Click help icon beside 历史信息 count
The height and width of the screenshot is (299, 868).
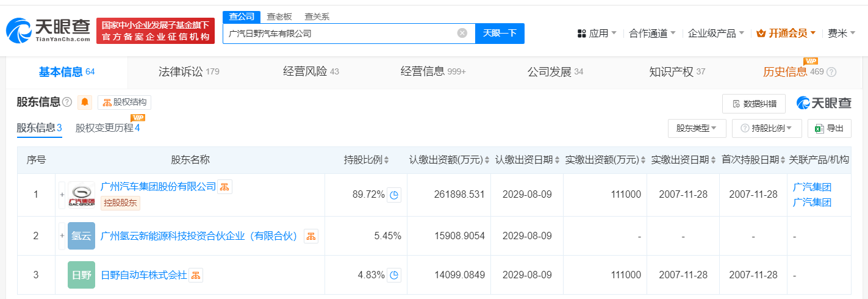click(x=831, y=72)
